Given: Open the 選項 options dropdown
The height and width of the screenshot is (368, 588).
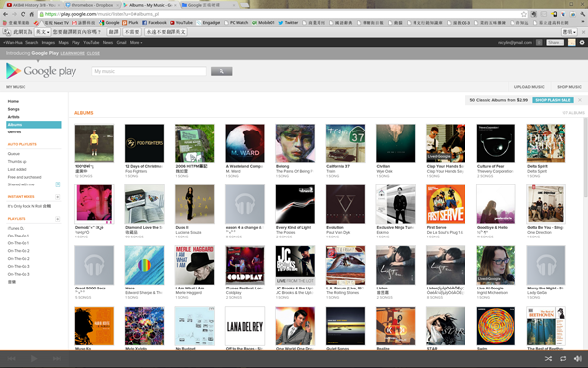Looking at the screenshot, I should tap(569, 32).
